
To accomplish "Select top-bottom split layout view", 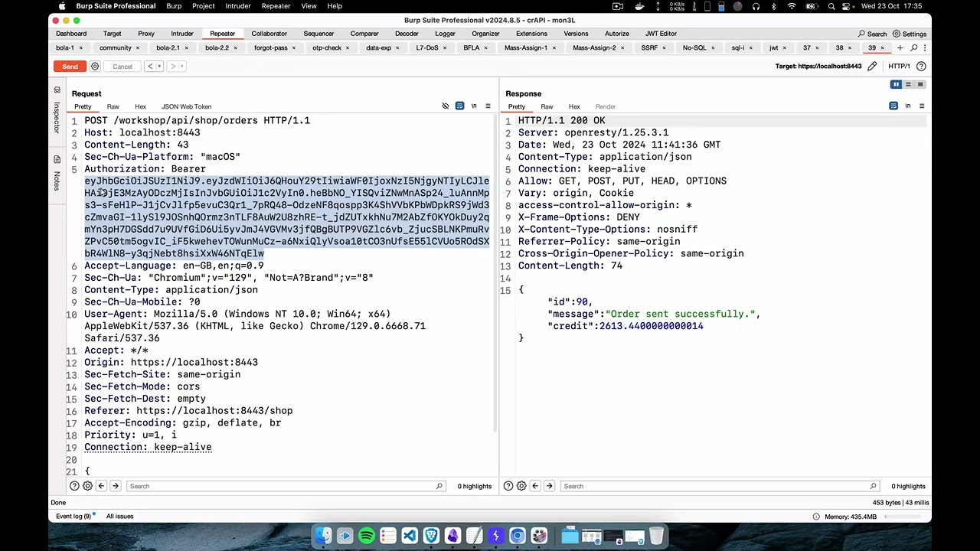I will point(908,85).
